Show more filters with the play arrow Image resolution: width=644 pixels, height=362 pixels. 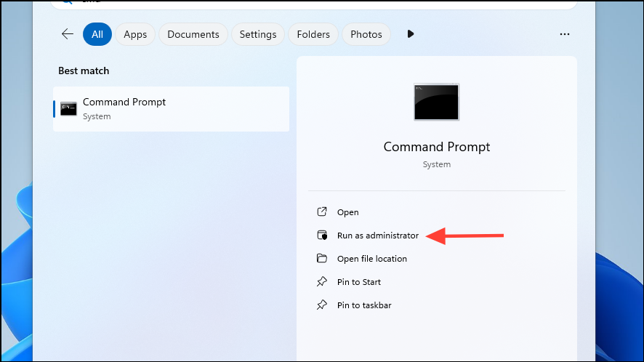tap(410, 34)
